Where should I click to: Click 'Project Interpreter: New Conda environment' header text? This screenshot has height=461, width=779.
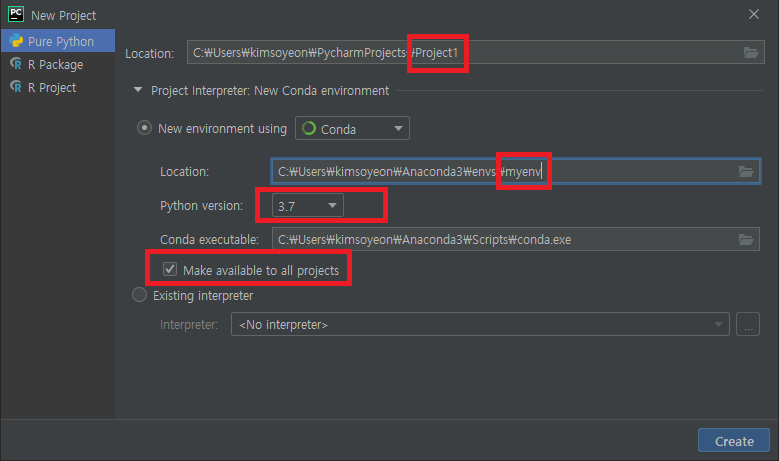tap(270, 90)
